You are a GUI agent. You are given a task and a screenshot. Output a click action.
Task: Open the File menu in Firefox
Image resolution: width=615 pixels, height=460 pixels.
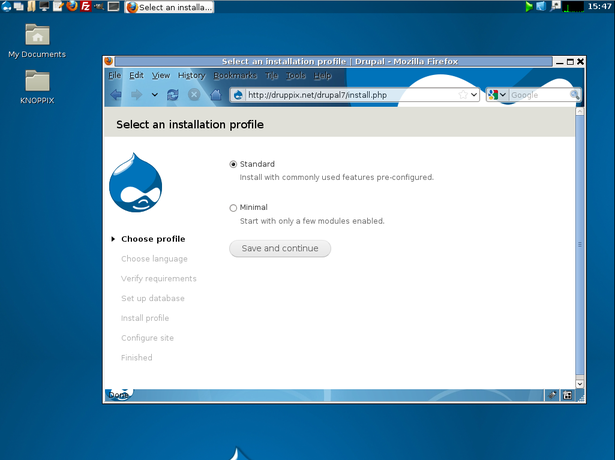coord(115,75)
